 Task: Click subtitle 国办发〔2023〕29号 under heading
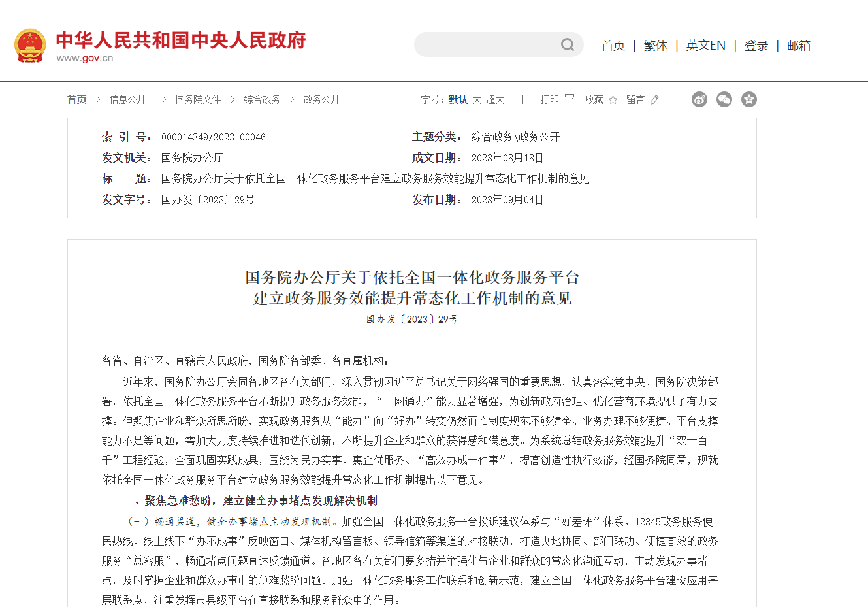click(x=412, y=320)
